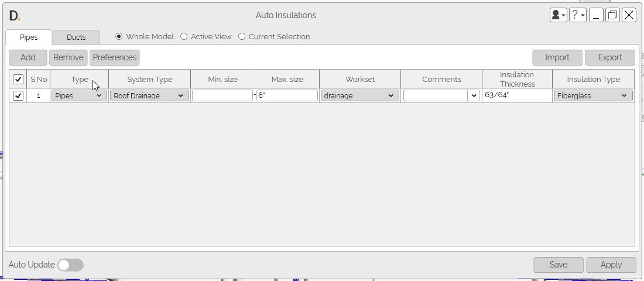This screenshot has height=281, width=644.
Task: Click the Comments column header
Action: point(441,79)
